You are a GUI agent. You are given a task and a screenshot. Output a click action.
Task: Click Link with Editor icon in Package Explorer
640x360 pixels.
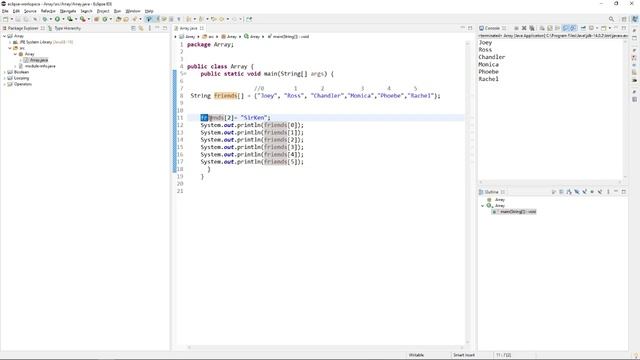(x=141, y=28)
